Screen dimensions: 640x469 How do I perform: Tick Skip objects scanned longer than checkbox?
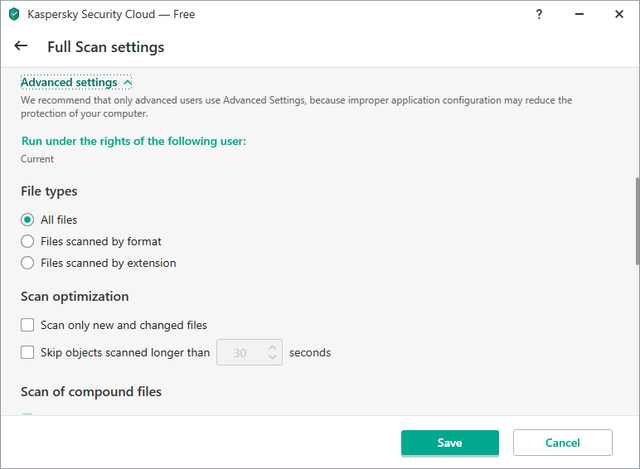[x=27, y=352]
